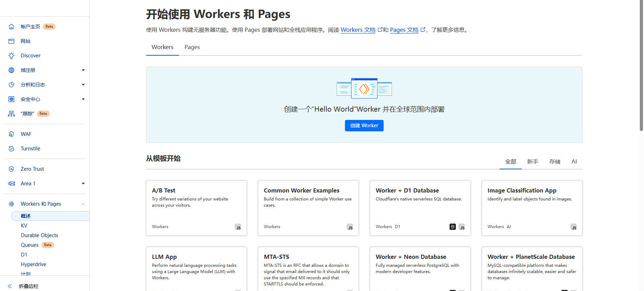Click the JS badge on Image Classification App card
This screenshot has height=291, width=644.
[574, 227]
